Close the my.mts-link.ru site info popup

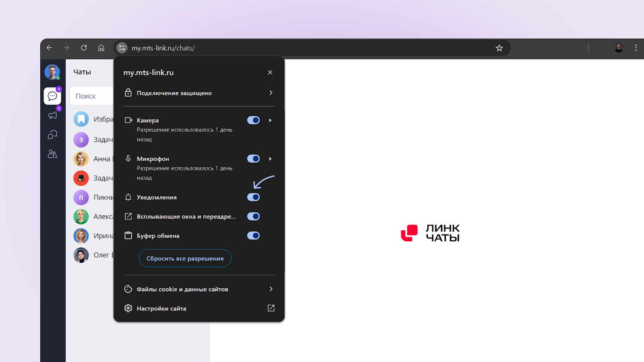[270, 72]
